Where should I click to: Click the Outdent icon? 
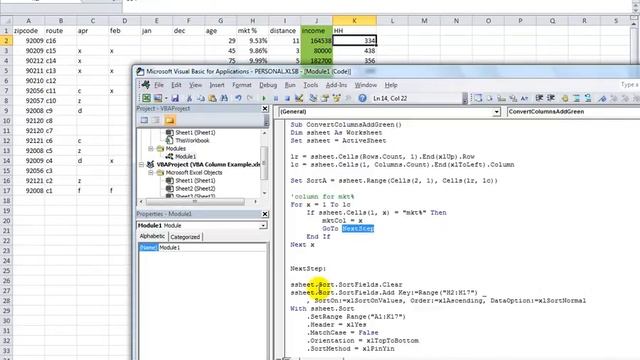click(551, 98)
